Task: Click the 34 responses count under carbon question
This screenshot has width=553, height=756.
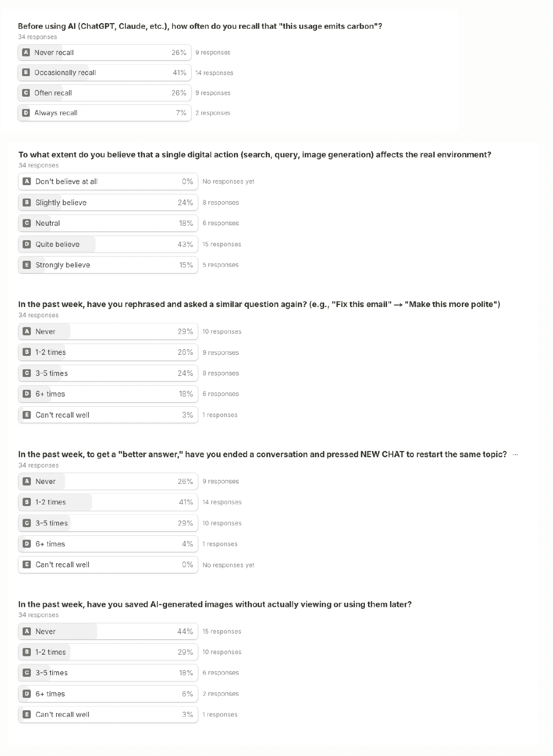Action: click(x=38, y=37)
